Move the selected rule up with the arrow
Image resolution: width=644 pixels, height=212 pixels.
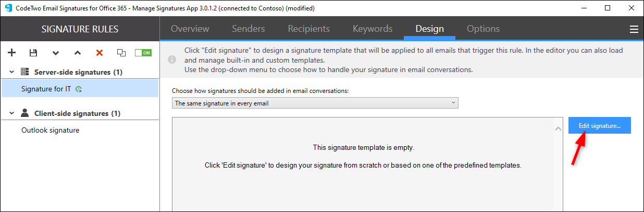tap(78, 53)
